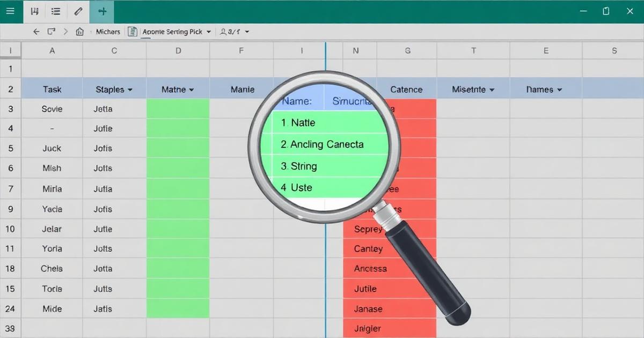Select the pencil edit tool

pyautogui.click(x=78, y=11)
